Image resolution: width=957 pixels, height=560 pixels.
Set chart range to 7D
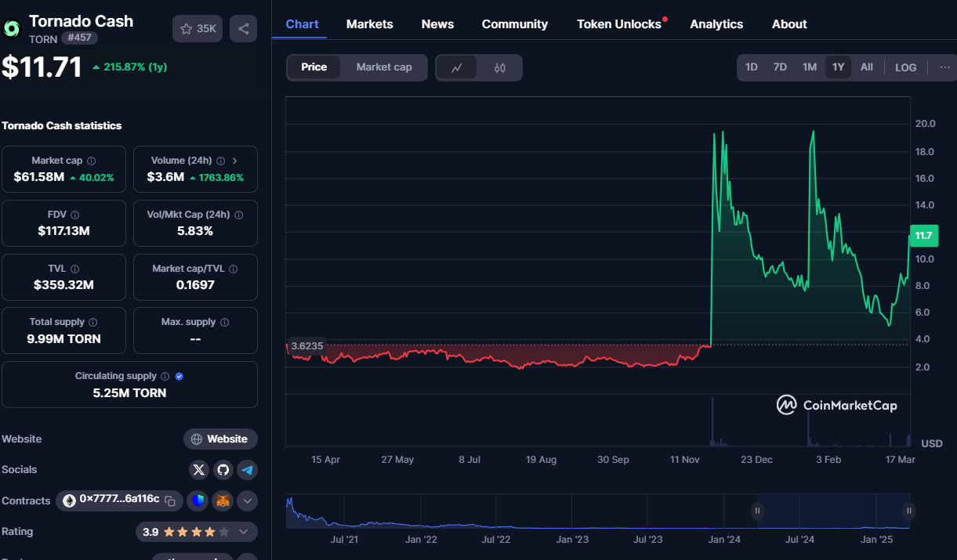click(x=780, y=67)
